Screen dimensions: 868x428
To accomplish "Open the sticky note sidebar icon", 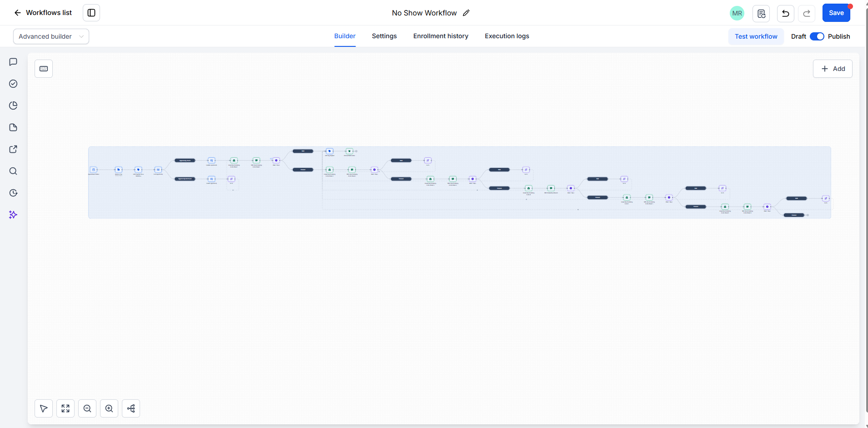I will point(13,127).
